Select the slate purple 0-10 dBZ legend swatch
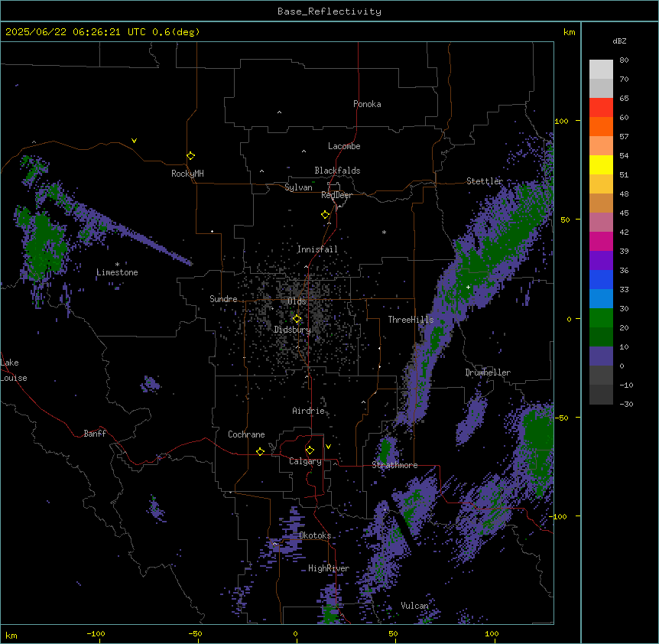Image resolution: width=659 pixels, height=644 pixels. click(x=601, y=356)
